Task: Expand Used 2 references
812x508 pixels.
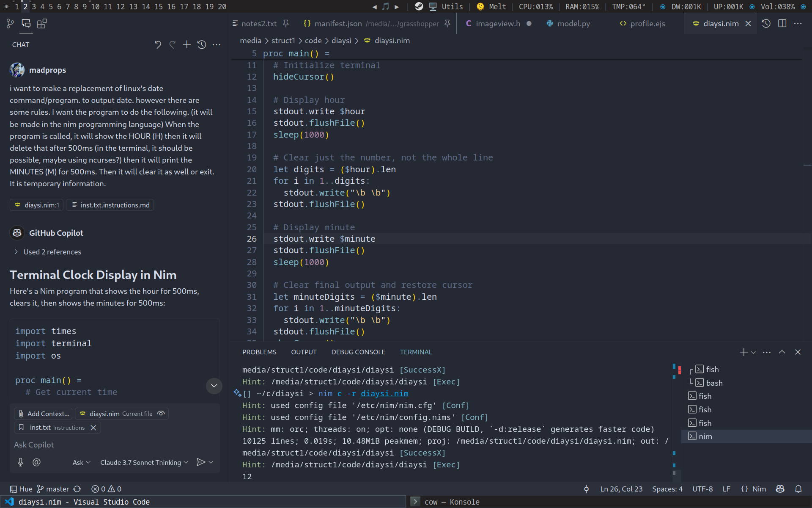Action: click(x=47, y=252)
